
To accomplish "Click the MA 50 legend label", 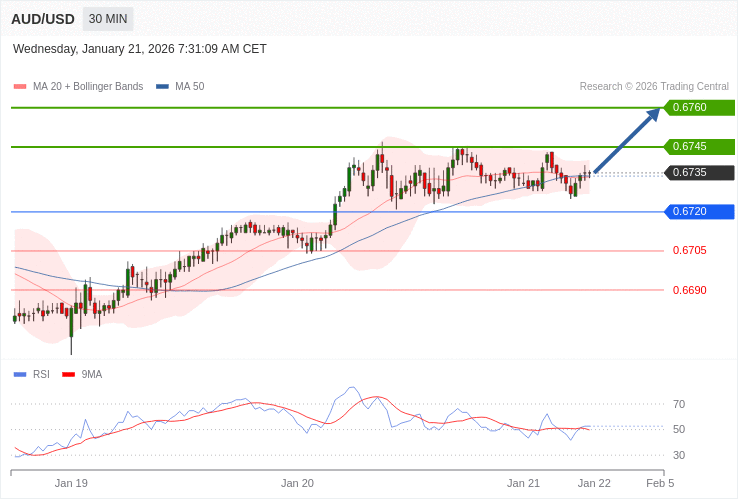I will [190, 87].
